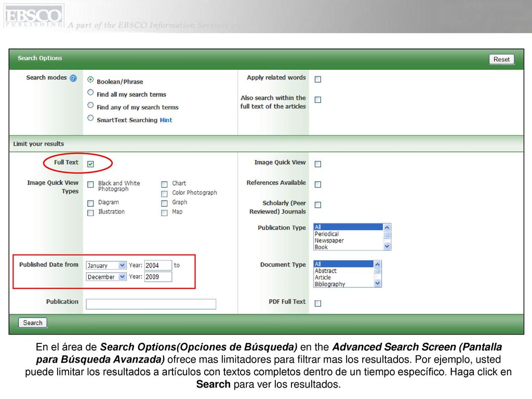Open the Search modes help icon
This screenshot has width=532, height=399.
[x=73, y=78]
